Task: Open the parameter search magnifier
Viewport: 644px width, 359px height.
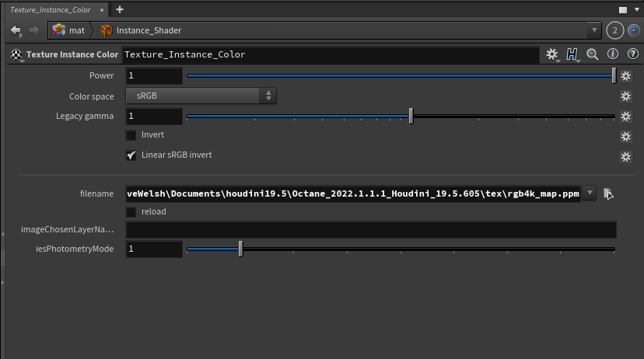Action: [x=592, y=54]
